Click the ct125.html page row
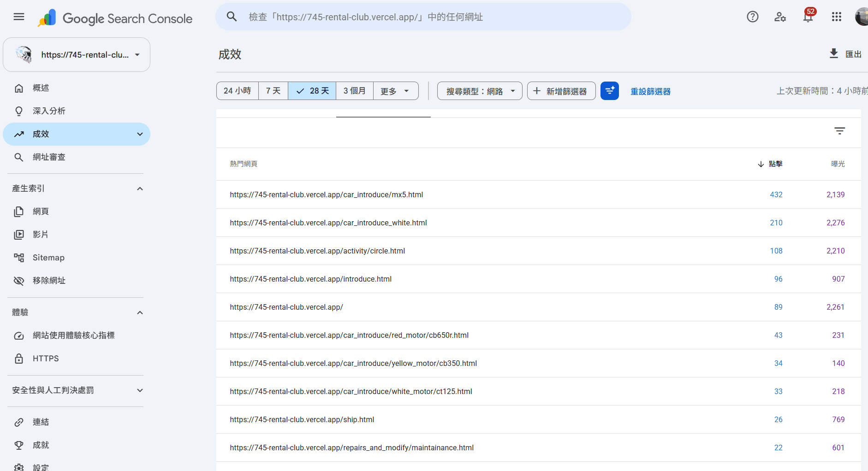This screenshot has width=868, height=471. (538, 391)
